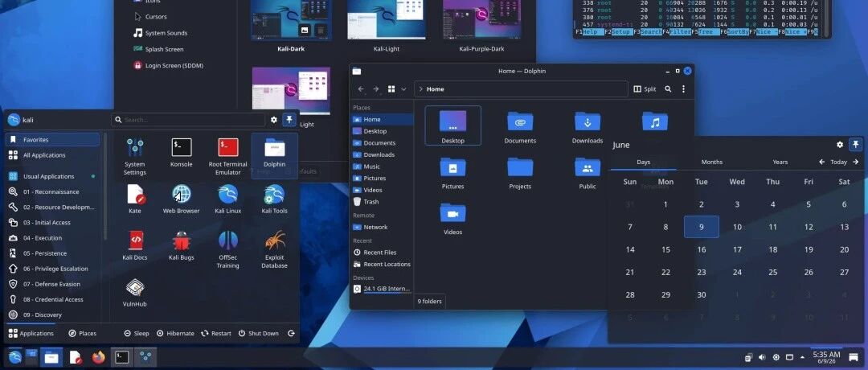Open more leave options arrow in launcher

291,334
